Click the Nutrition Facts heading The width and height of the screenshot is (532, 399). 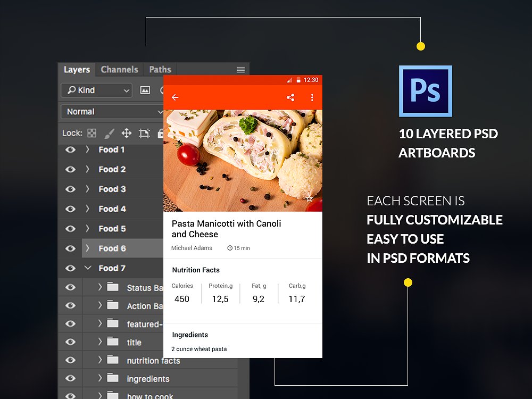tap(196, 270)
